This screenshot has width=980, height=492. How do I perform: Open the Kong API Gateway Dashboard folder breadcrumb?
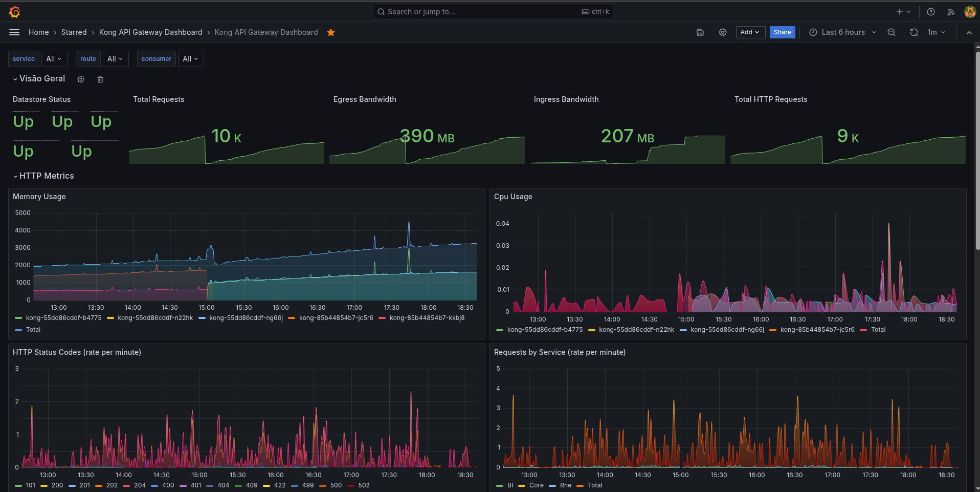(x=151, y=32)
